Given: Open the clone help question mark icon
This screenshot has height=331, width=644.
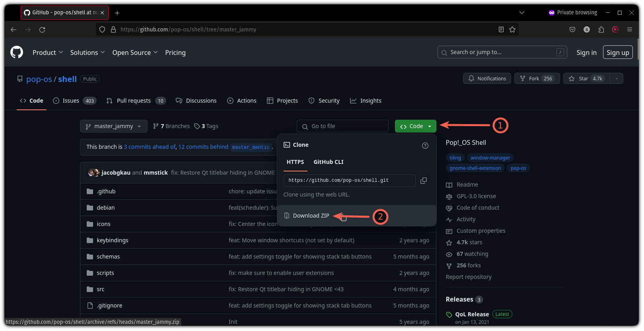Looking at the screenshot, I should coord(425,146).
